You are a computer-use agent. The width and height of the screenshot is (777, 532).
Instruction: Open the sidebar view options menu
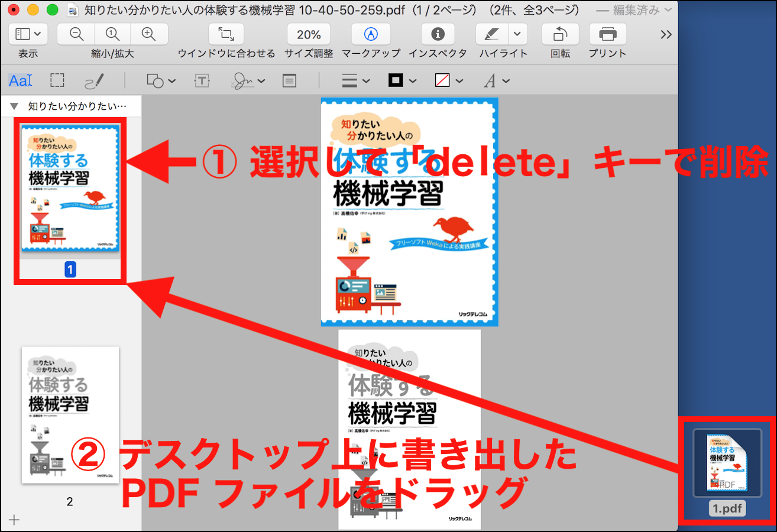tap(28, 34)
